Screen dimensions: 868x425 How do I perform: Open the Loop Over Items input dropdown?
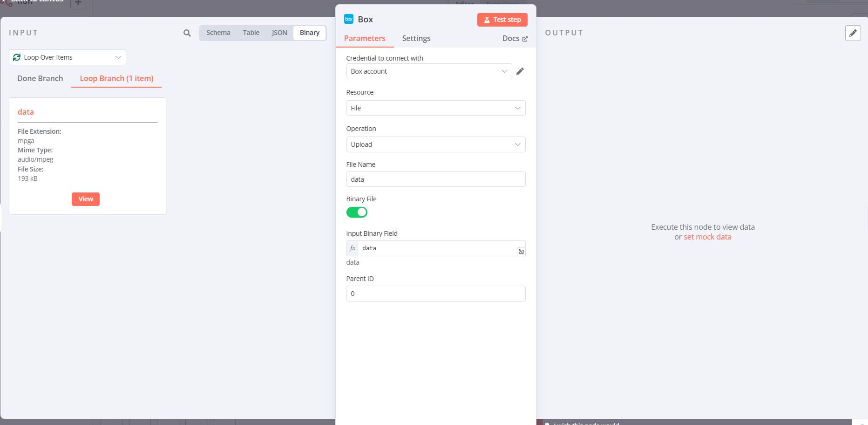[x=68, y=57]
